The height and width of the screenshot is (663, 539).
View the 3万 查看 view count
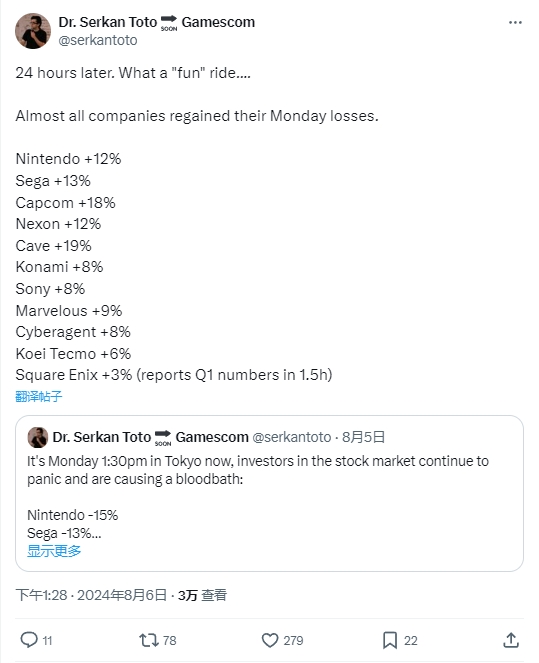[x=202, y=595]
